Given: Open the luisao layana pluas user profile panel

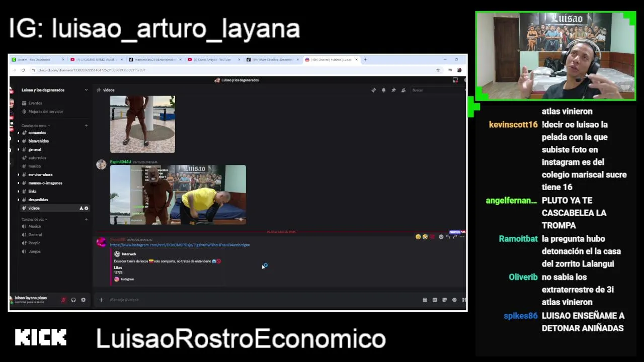Looking at the screenshot, I should [x=30, y=300].
